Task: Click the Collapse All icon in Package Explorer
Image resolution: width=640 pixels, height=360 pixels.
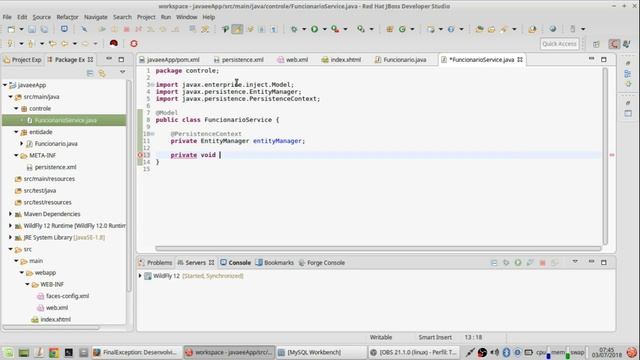Action: [x=90, y=73]
